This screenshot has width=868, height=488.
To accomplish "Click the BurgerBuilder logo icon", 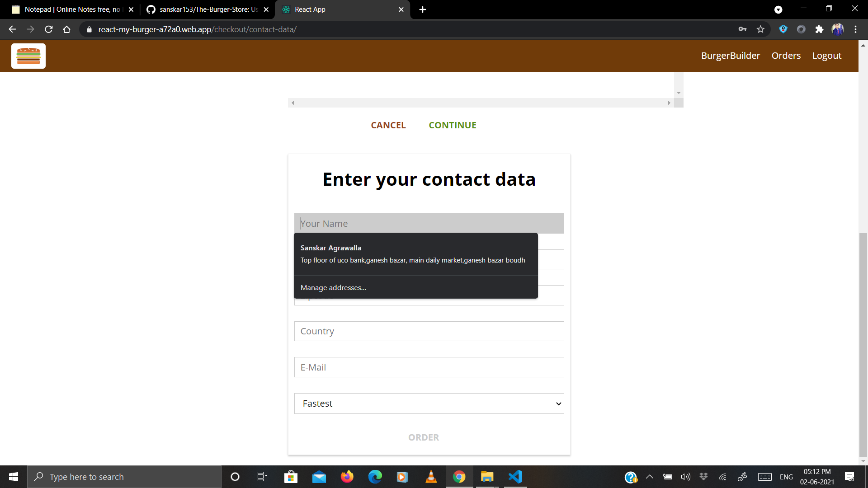I will click(28, 56).
